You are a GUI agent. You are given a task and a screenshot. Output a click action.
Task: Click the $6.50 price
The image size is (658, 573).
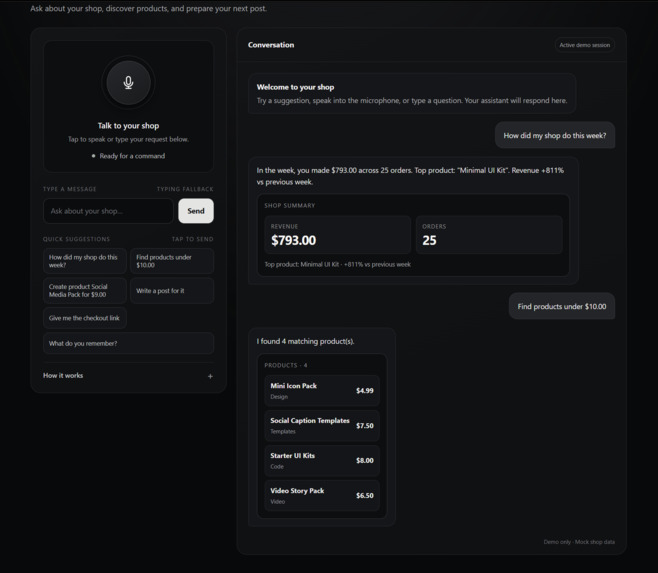click(x=365, y=495)
